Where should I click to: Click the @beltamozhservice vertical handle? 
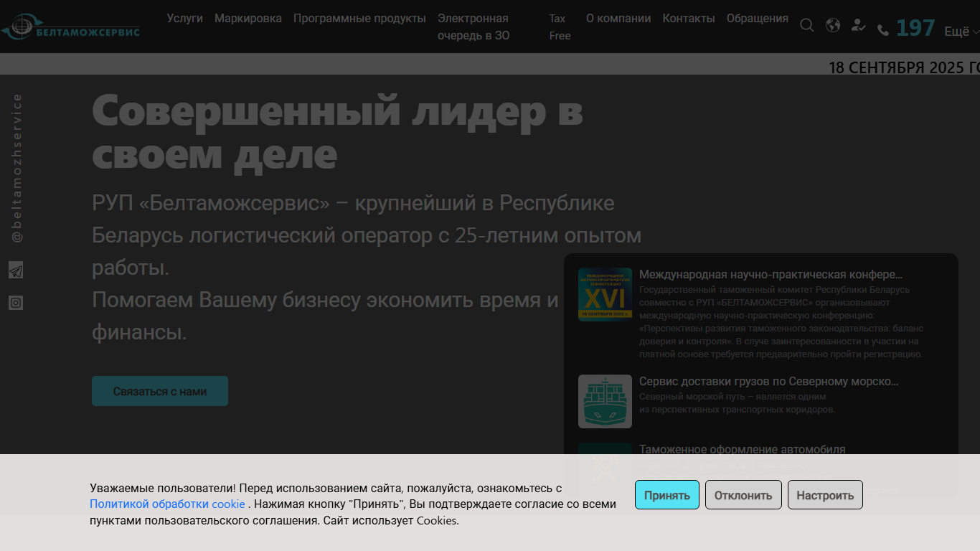click(17, 168)
